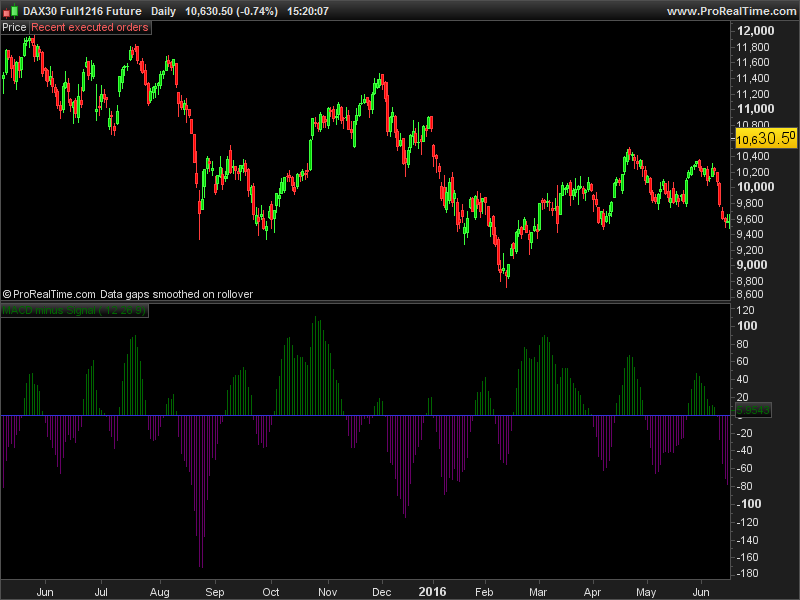The width and height of the screenshot is (800, 600).
Task: Click the Price panel label
Action: pos(14,28)
